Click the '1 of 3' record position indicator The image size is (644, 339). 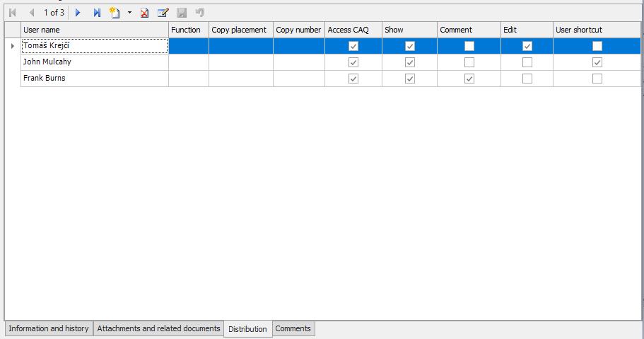tap(54, 13)
